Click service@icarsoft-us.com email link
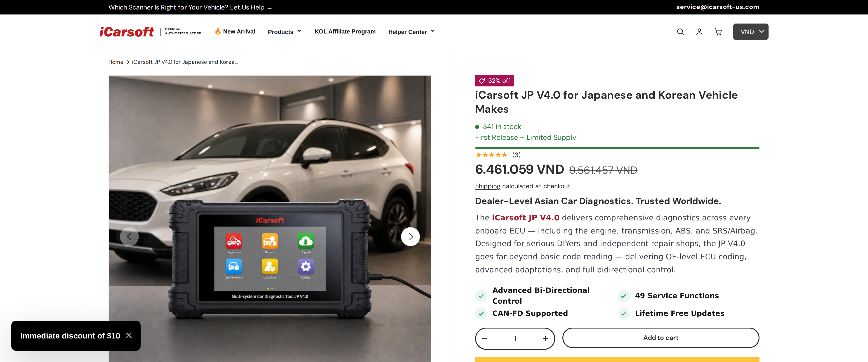The image size is (868, 362). pos(717,7)
